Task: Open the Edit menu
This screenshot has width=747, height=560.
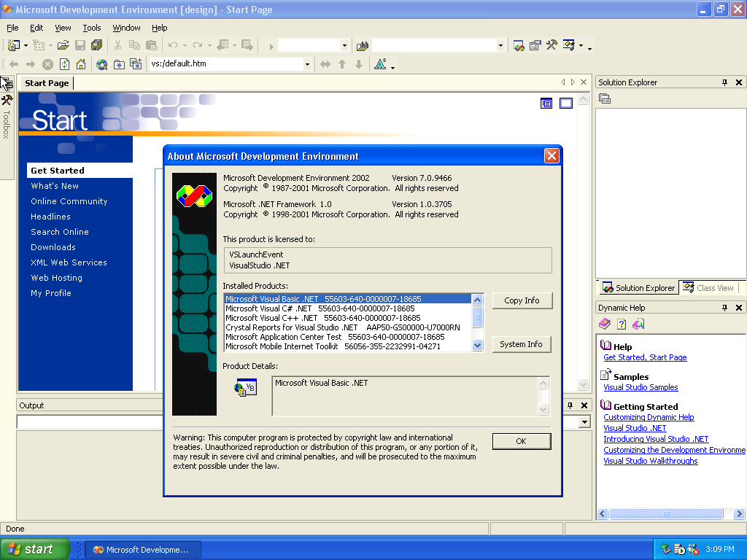Action: [x=36, y=28]
